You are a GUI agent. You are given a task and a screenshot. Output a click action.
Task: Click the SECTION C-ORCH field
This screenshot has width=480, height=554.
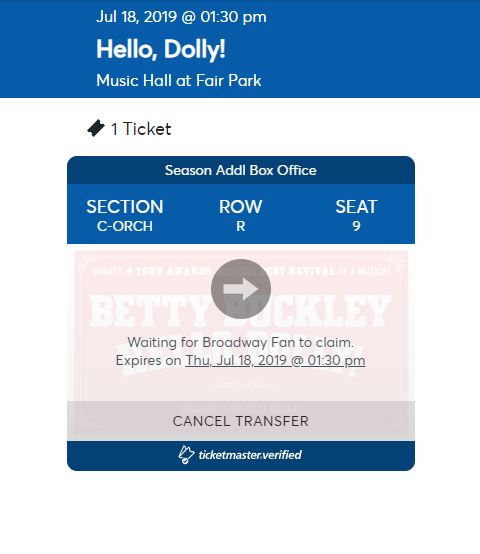[x=125, y=216]
